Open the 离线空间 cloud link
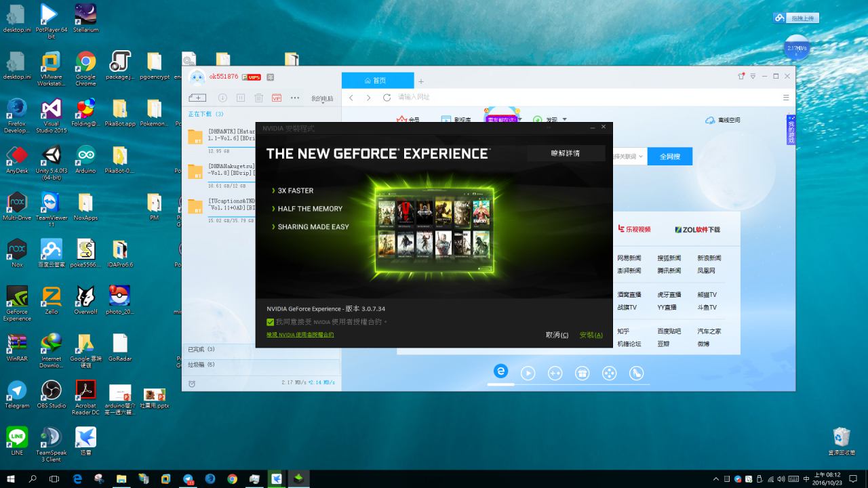The image size is (868, 488). [x=723, y=120]
